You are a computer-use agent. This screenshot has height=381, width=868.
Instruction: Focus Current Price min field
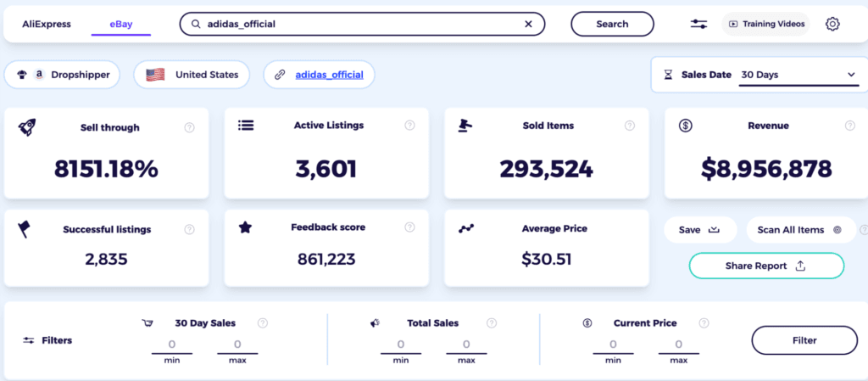click(x=614, y=345)
